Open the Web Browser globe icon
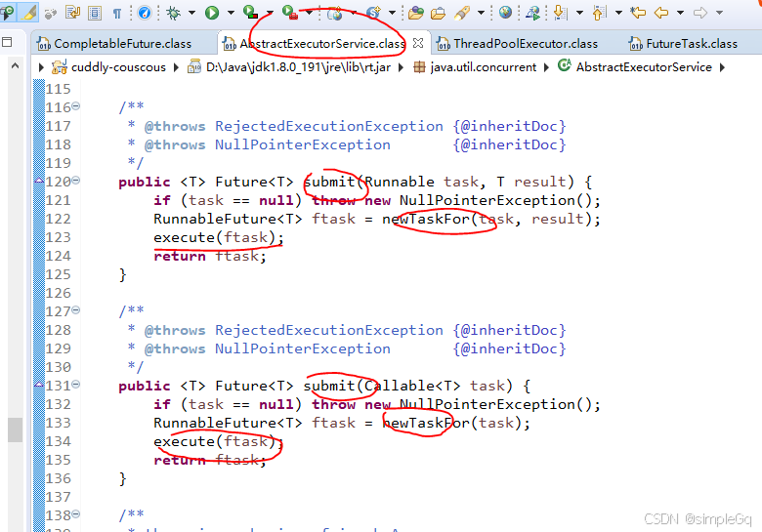This screenshot has width=762, height=532. pyautogui.click(x=505, y=12)
